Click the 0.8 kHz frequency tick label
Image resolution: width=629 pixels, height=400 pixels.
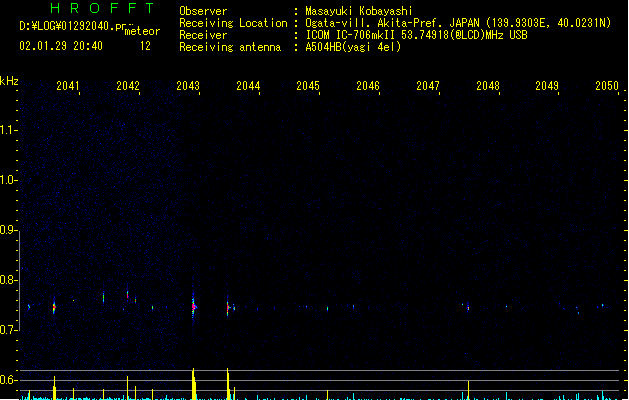[x=8, y=280]
